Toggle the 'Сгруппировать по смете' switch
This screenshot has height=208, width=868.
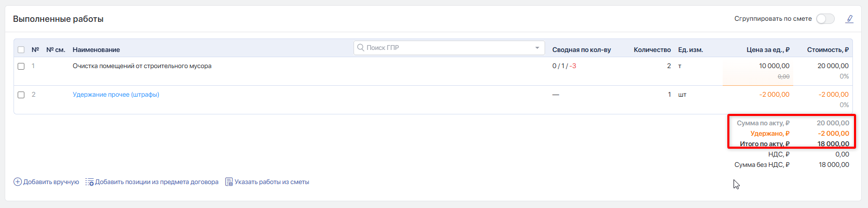825,19
